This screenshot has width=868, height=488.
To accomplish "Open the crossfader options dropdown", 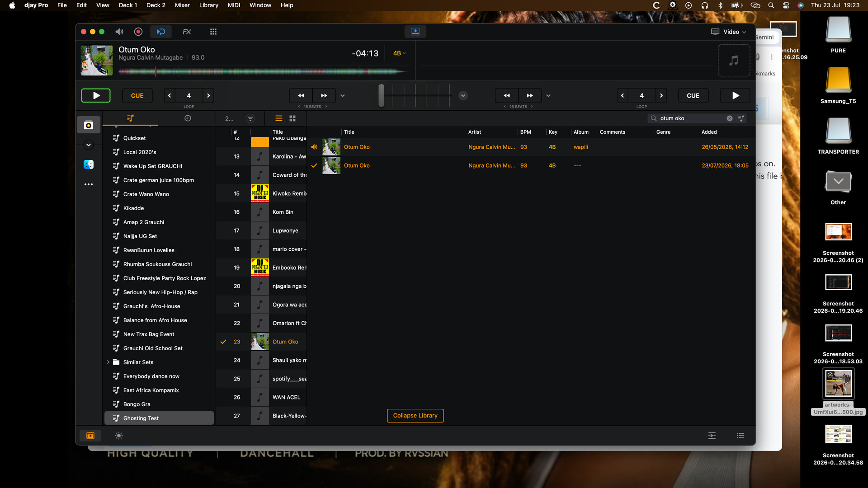I will (463, 95).
